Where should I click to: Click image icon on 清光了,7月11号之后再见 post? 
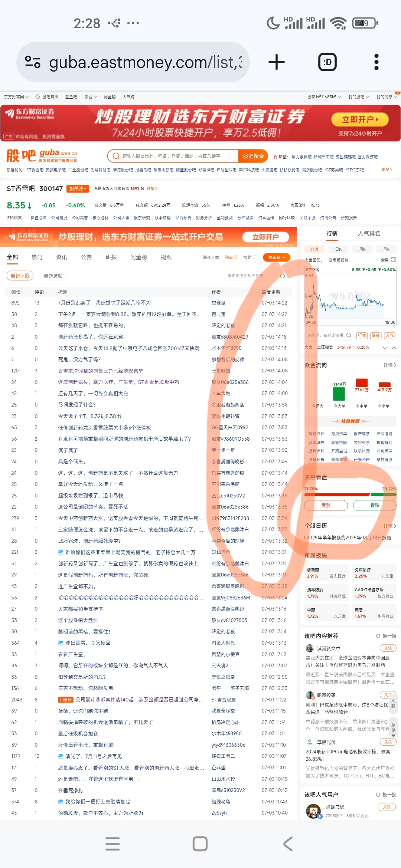pos(61,756)
